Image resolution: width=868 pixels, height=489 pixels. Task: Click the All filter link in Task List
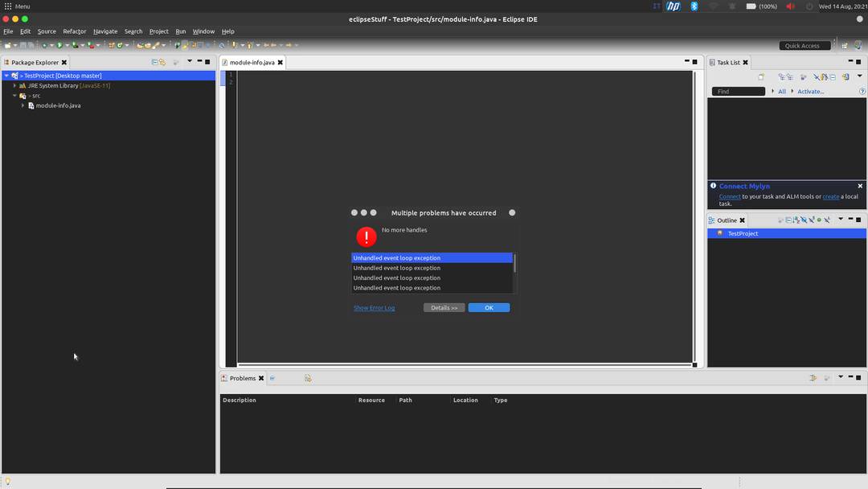click(x=782, y=92)
